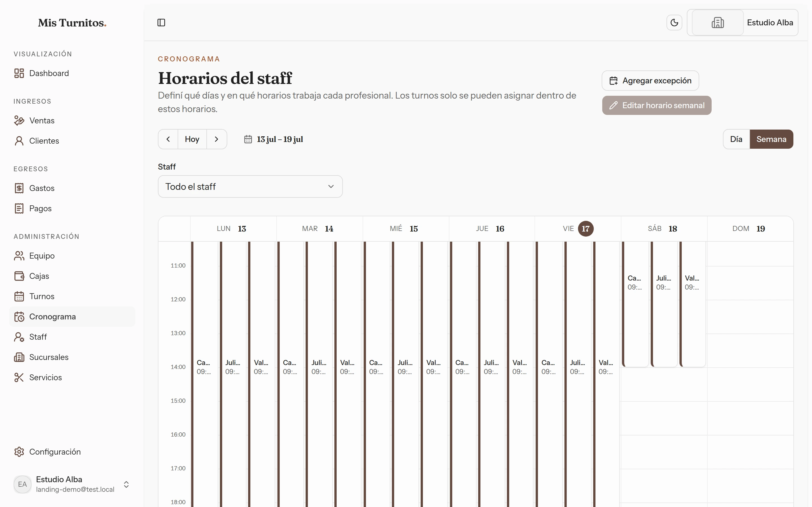Expand the Todo el staff dropdown

tap(250, 186)
